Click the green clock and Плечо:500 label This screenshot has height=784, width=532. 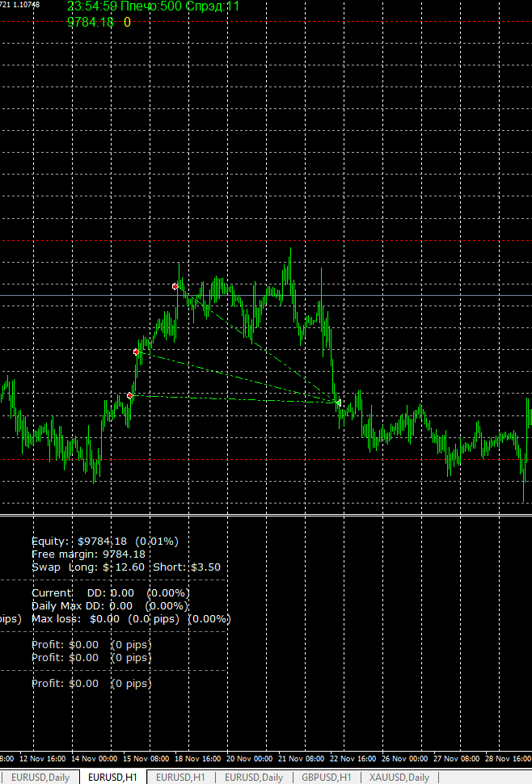click(x=153, y=6)
